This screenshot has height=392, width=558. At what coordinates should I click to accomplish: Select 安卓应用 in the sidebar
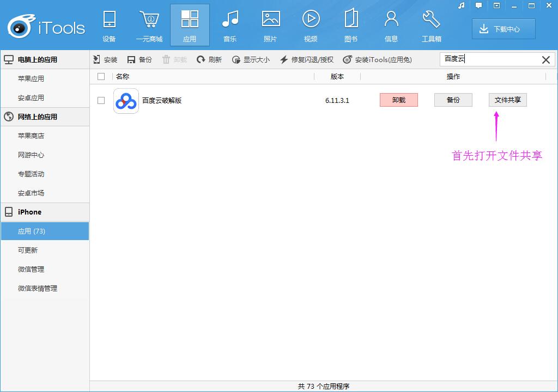pyautogui.click(x=45, y=97)
